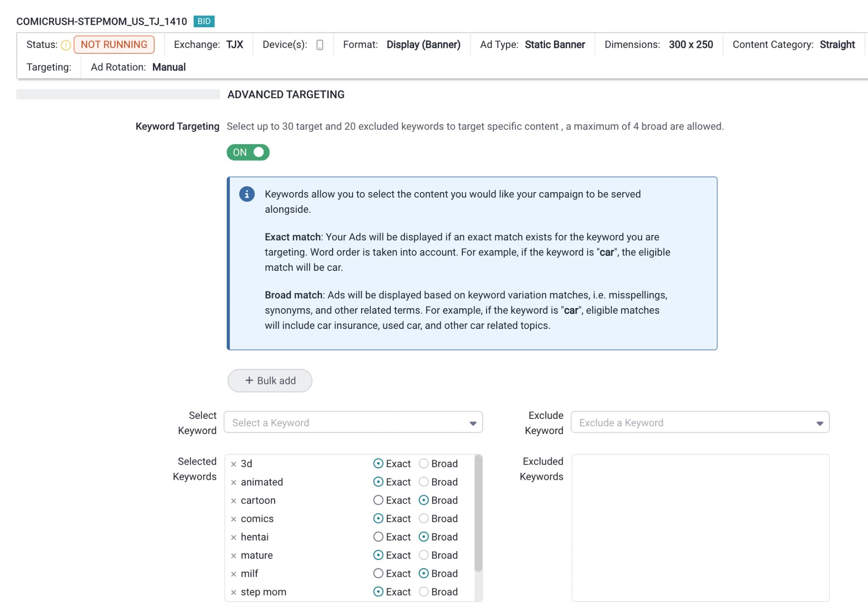This screenshot has height=604, width=868.
Task: Set milf keyword to Exact match
Action: (x=378, y=573)
